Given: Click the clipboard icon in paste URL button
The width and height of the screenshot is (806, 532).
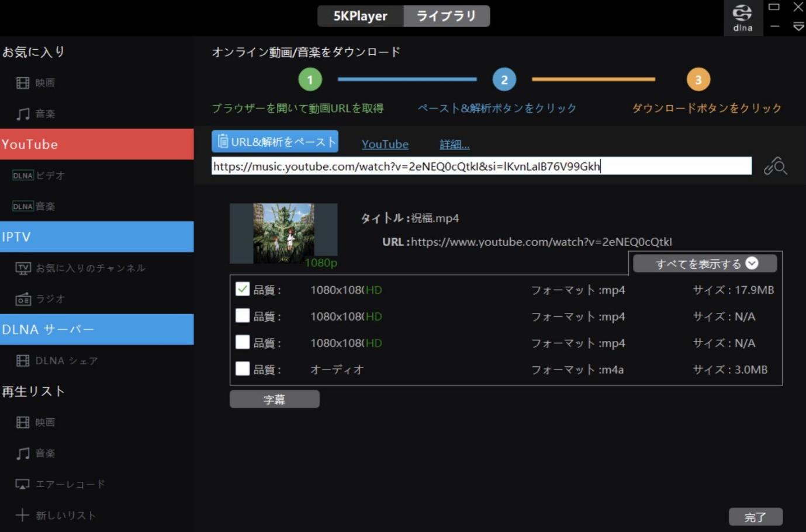Looking at the screenshot, I should point(223,141).
